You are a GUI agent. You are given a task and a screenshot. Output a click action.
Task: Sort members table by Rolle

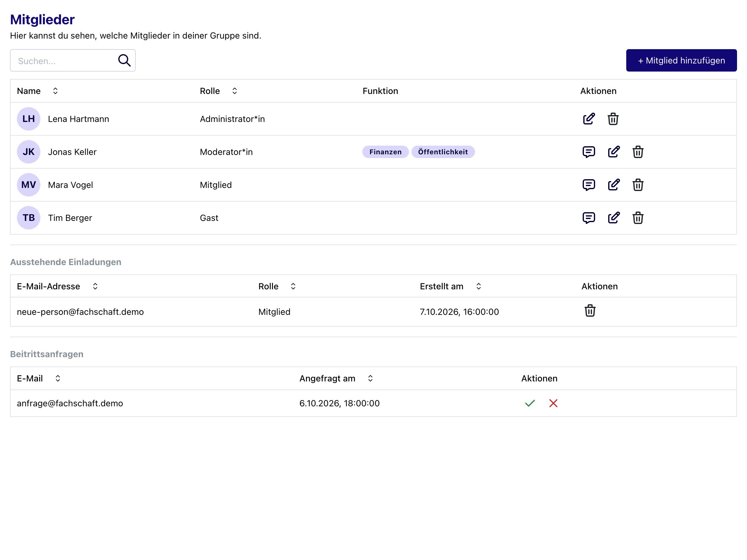pyautogui.click(x=235, y=91)
